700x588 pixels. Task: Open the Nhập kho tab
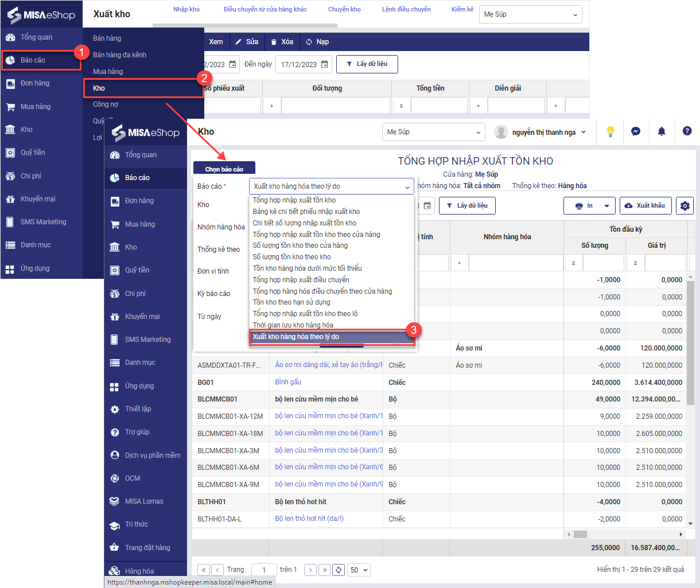pyautogui.click(x=186, y=9)
